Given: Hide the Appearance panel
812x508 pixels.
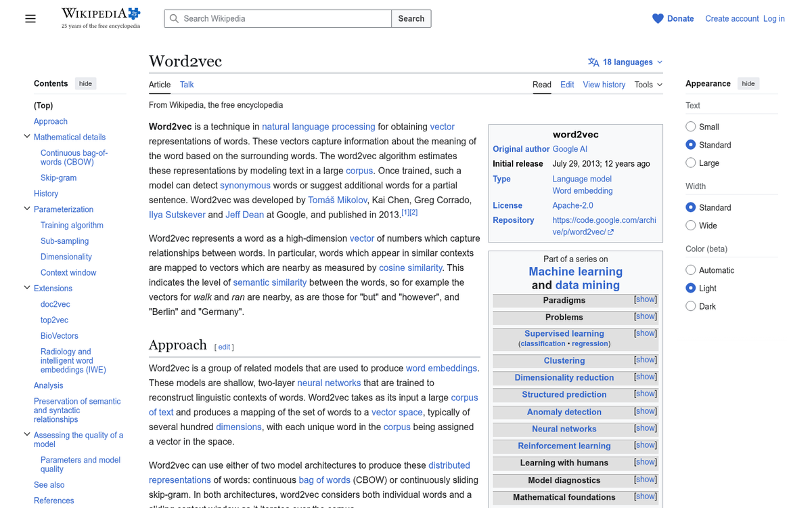Looking at the screenshot, I should point(748,83).
